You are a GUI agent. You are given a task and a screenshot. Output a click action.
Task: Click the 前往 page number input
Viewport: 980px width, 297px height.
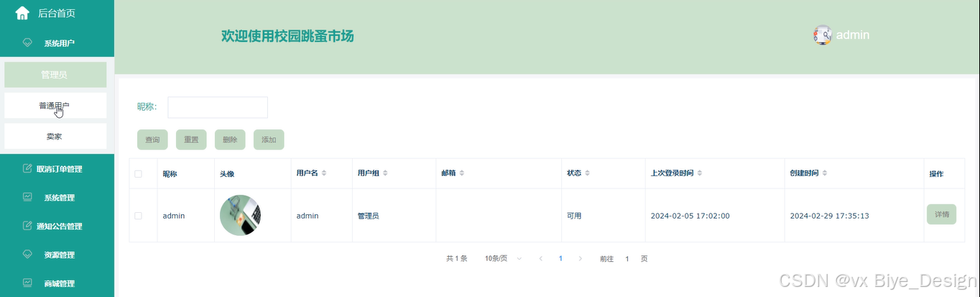[627, 258]
